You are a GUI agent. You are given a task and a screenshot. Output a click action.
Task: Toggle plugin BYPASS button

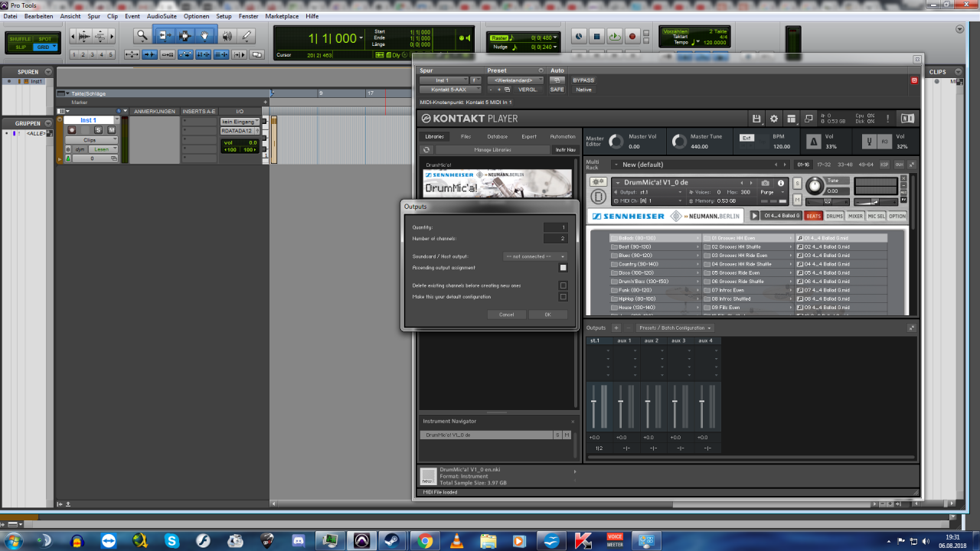(583, 80)
